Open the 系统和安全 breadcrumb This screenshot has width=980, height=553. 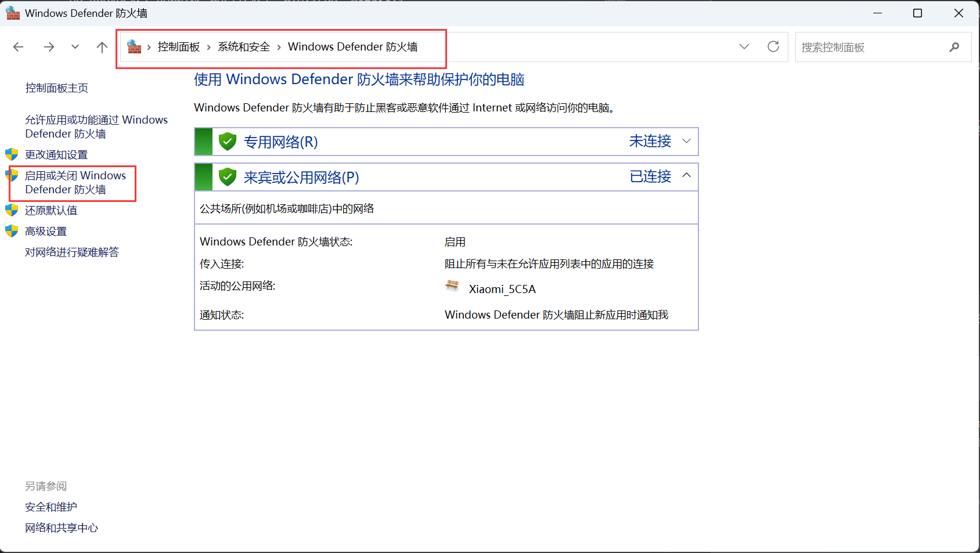point(244,47)
